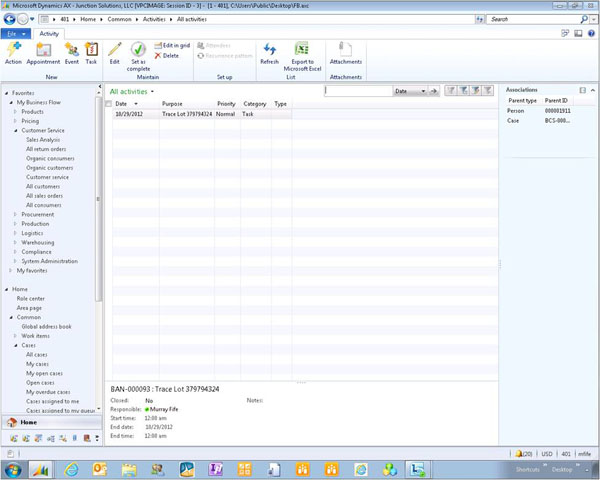Open the File menu
Viewport: 600px width, 480px height.
tap(17, 33)
